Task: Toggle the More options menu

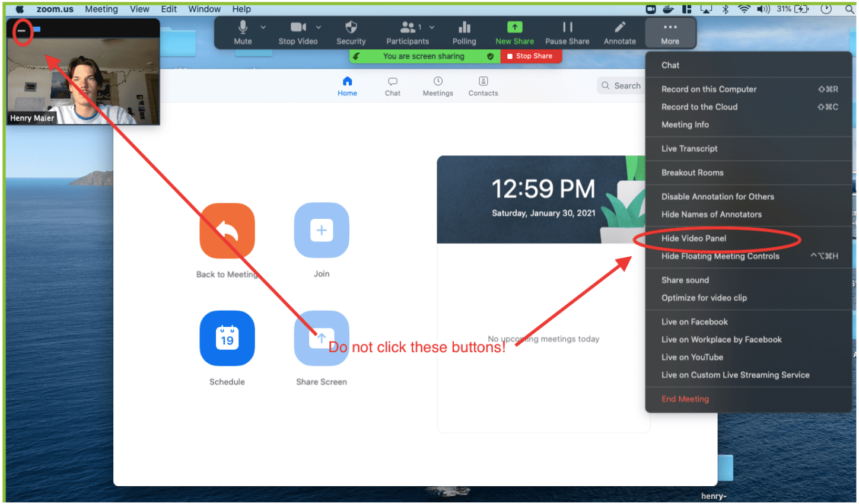Action: [x=670, y=33]
